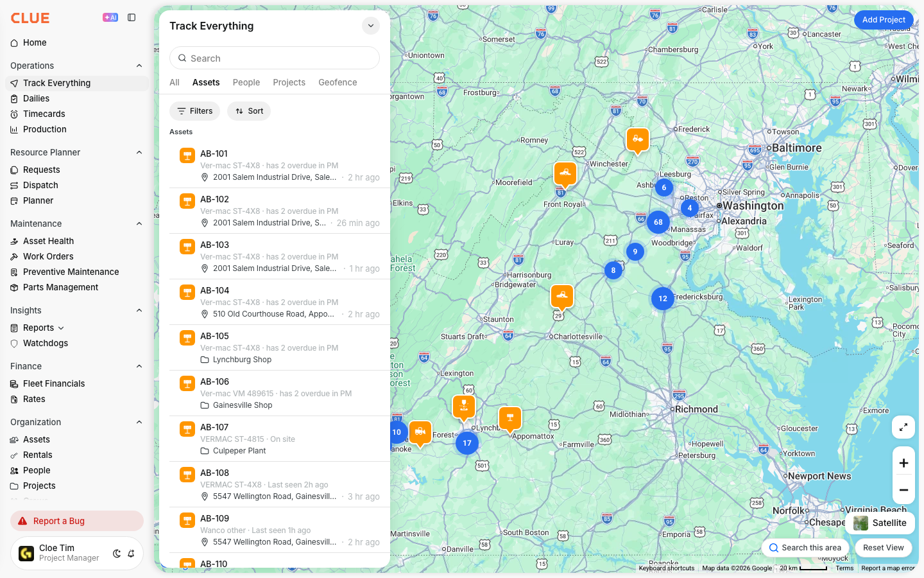Click Report a Bug

click(77, 521)
